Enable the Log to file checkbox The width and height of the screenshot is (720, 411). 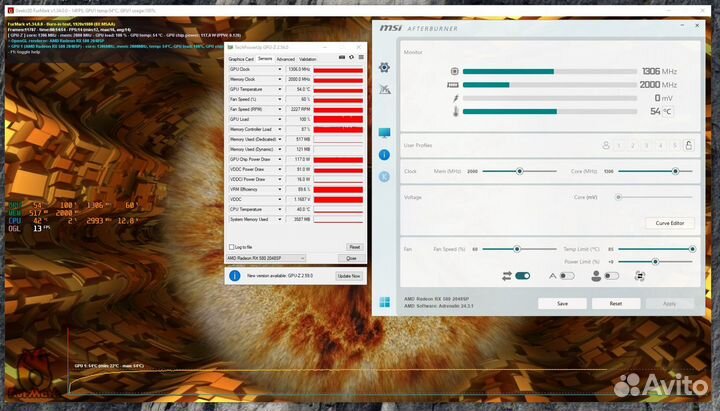coord(231,247)
